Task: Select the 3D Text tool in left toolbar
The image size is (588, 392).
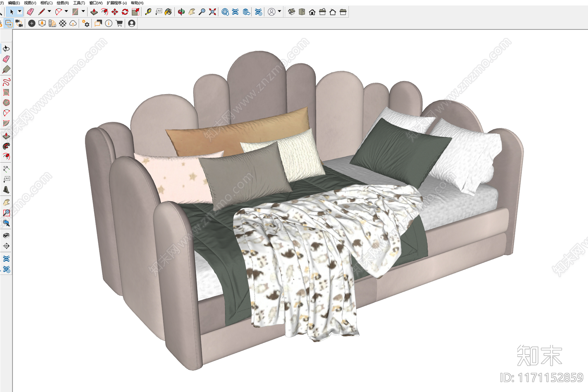Action: [6, 190]
